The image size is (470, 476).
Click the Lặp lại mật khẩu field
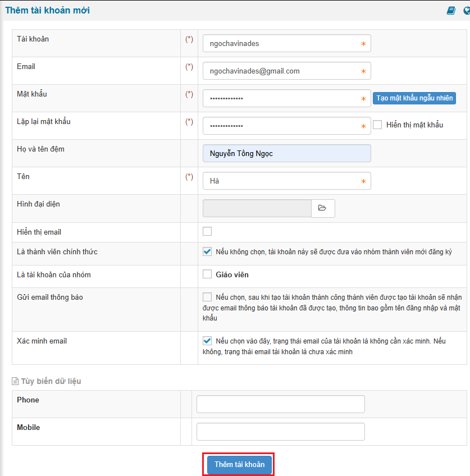tap(281, 126)
